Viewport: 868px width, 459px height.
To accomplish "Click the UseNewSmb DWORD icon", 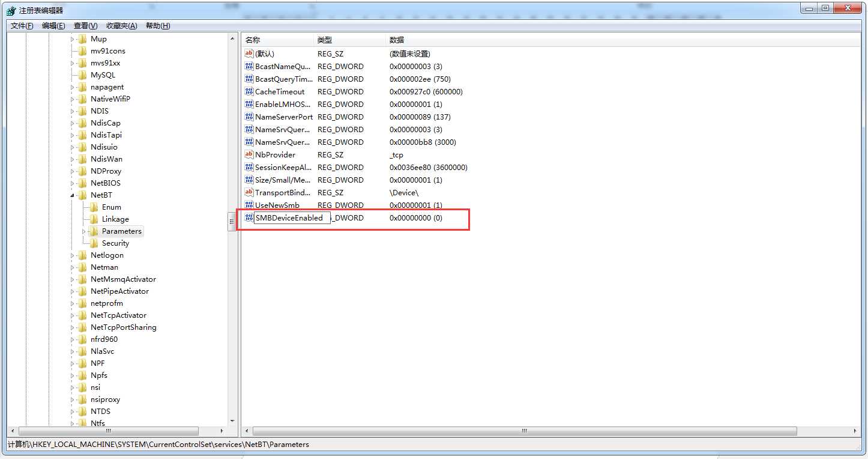I will point(249,205).
